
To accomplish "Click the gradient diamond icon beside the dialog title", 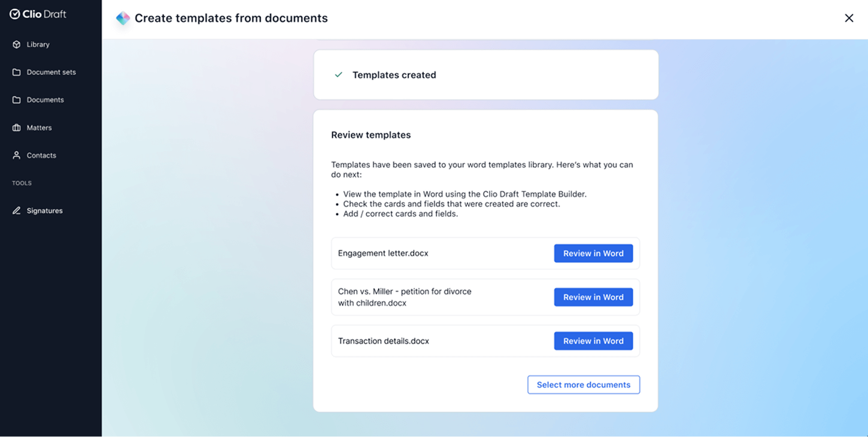I will pos(122,18).
